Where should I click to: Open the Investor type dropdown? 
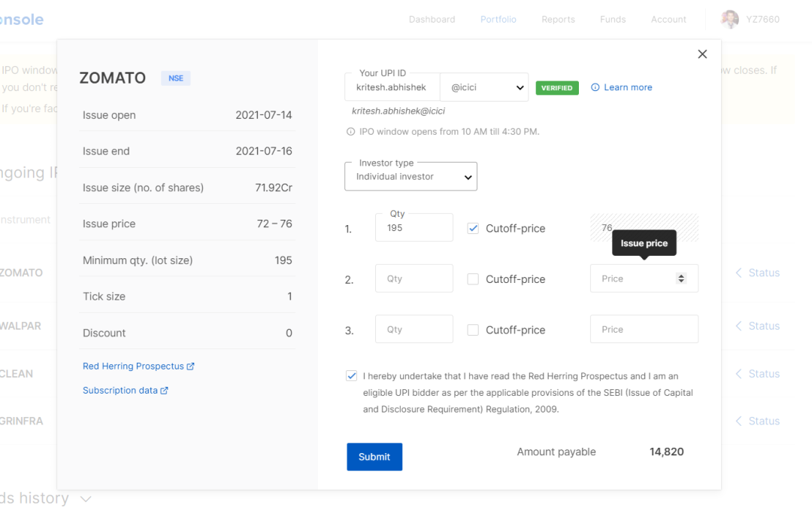pos(411,176)
